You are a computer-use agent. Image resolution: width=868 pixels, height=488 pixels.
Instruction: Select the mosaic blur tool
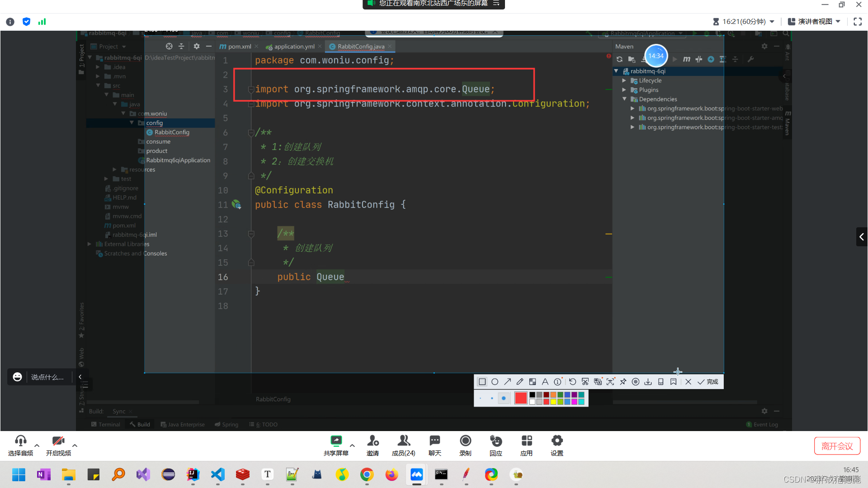click(x=533, y=382)
